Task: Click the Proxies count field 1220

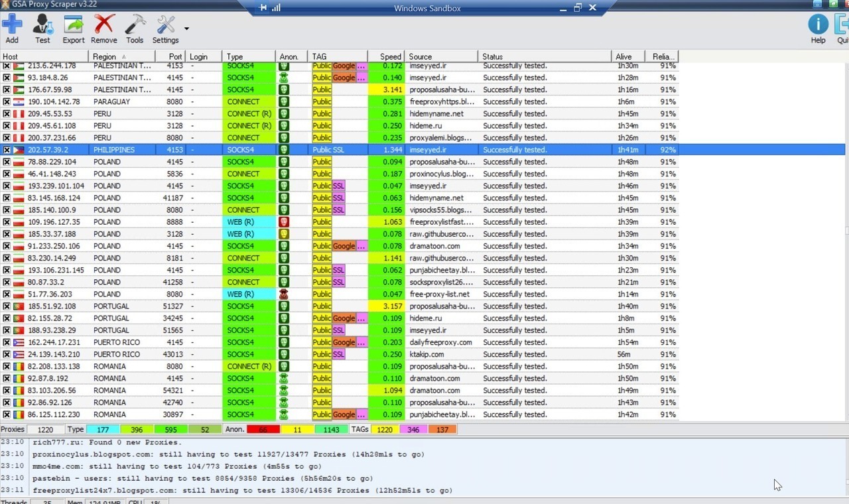Action: (46, 430)
